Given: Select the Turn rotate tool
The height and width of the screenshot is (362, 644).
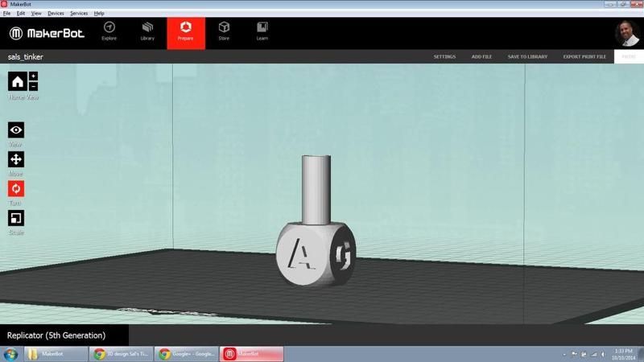Looking at the screenshot, I should [16, 189].
